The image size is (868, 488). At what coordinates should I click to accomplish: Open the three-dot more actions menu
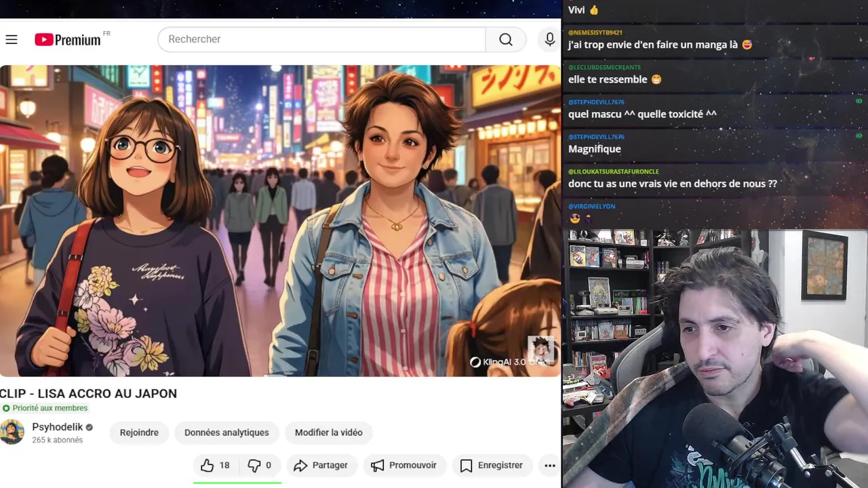click(550, 465)
